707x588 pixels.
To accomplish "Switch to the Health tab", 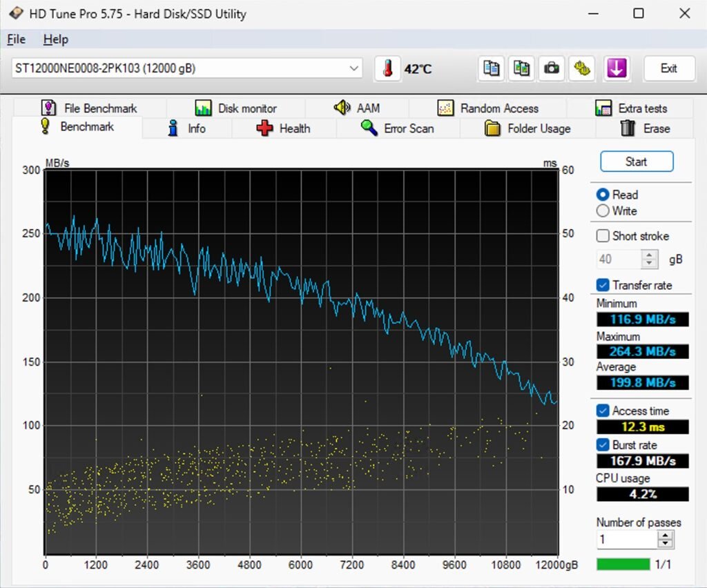I will click(283, 128).
